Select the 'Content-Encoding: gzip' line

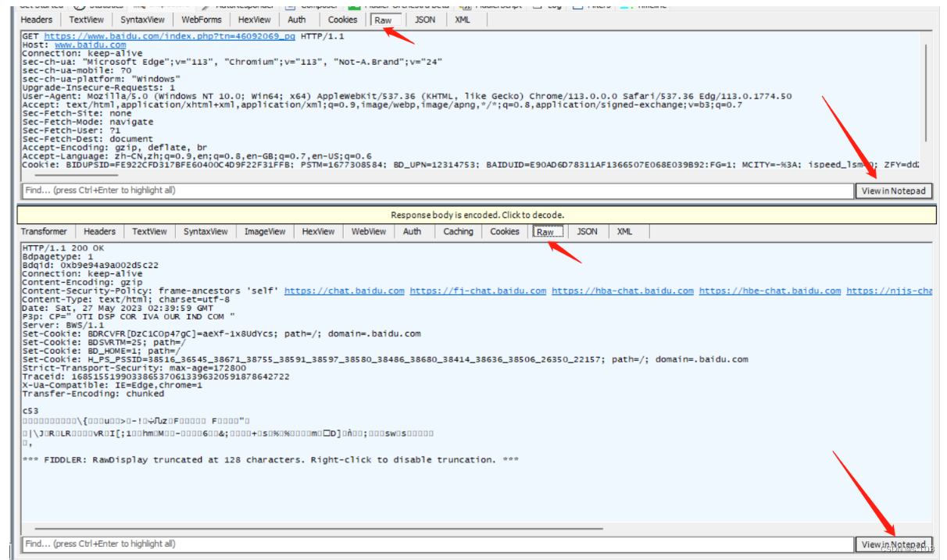(82, 282)
